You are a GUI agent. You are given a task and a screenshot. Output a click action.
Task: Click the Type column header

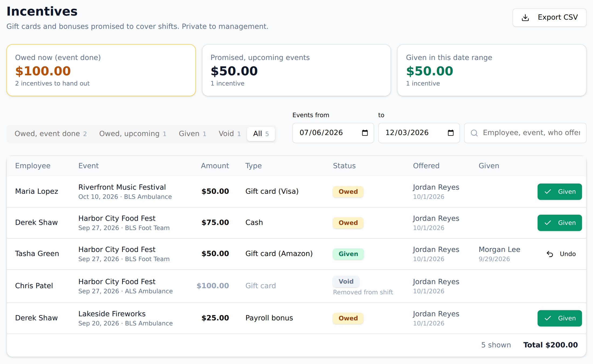tap(253, 166)
